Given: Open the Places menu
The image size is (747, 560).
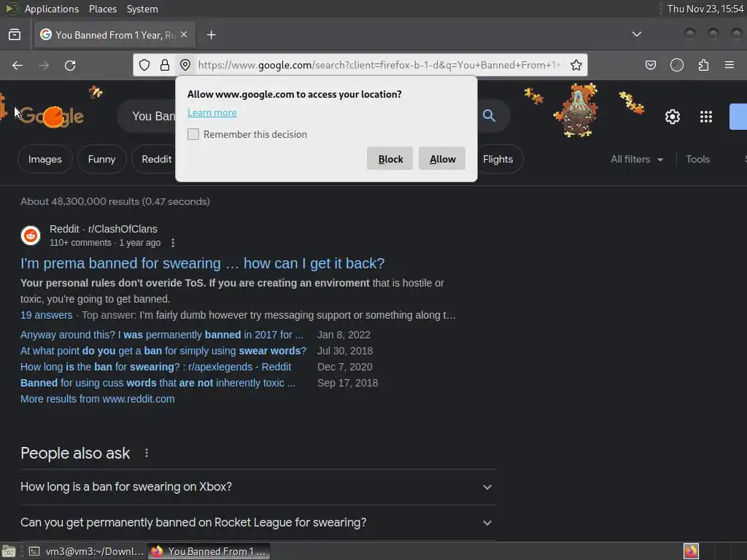Looking at the screenshot, I should [102, 9].
